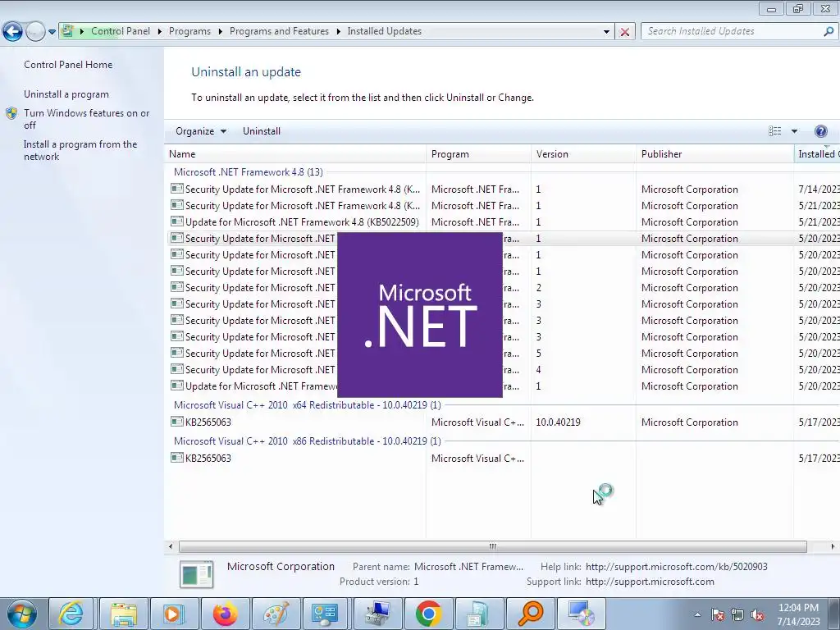
Task: Open the Windows Start orb
Action: point(22,614)
